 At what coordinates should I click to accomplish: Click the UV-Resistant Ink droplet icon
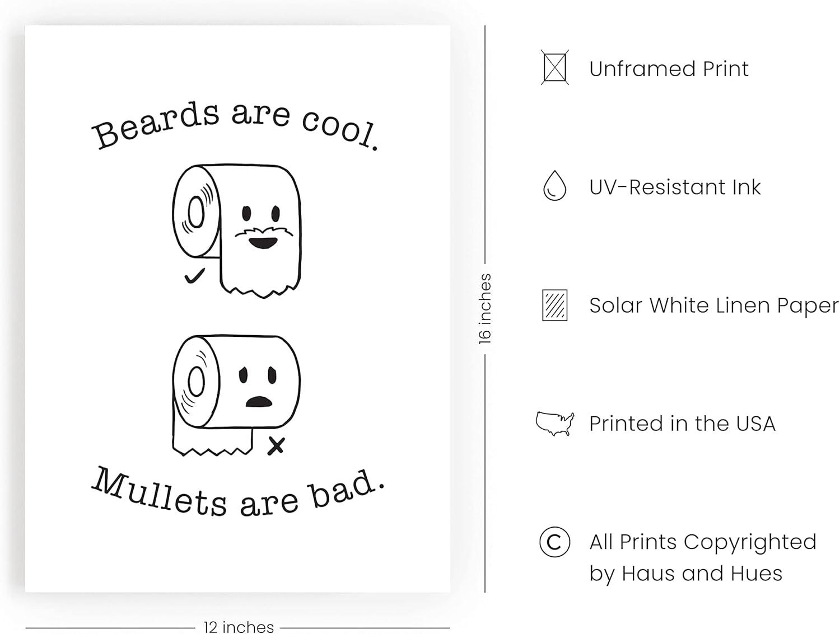tap(554, 186)
